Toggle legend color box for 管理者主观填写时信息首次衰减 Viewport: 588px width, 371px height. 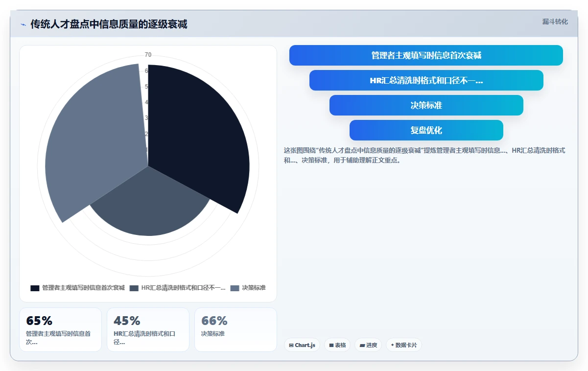(35, 288)
